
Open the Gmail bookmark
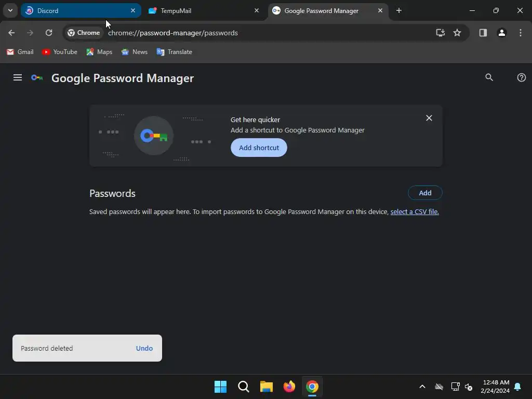click(x=20, y=52)
